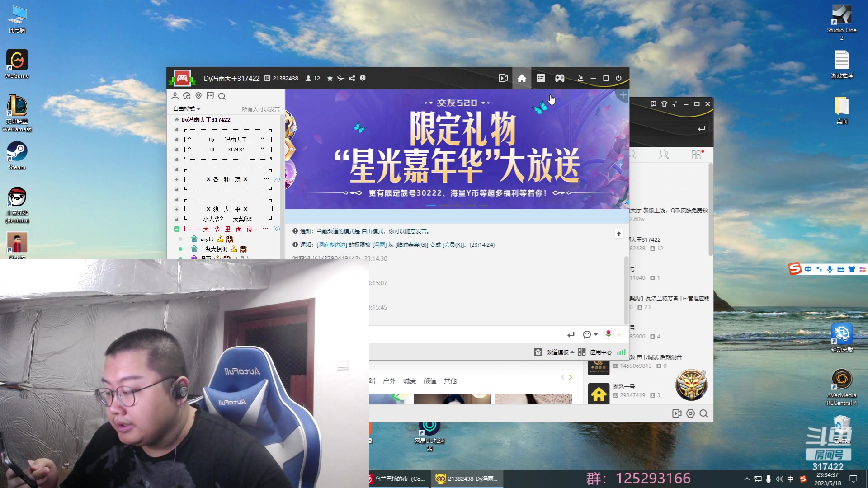Screen dimensions: 868x488
Task: Share the channel via the share icon
Action: pos(352,78)
